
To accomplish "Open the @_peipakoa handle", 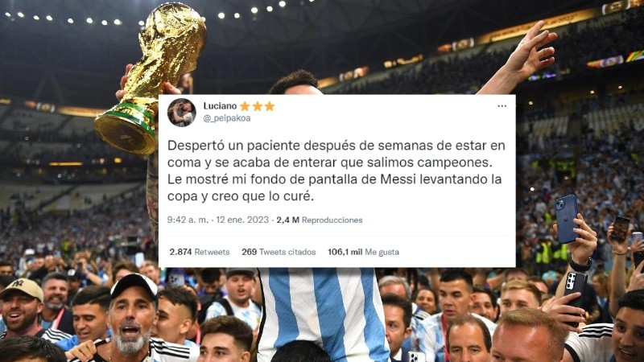I will pyautogui.click(x=227, y=118).
